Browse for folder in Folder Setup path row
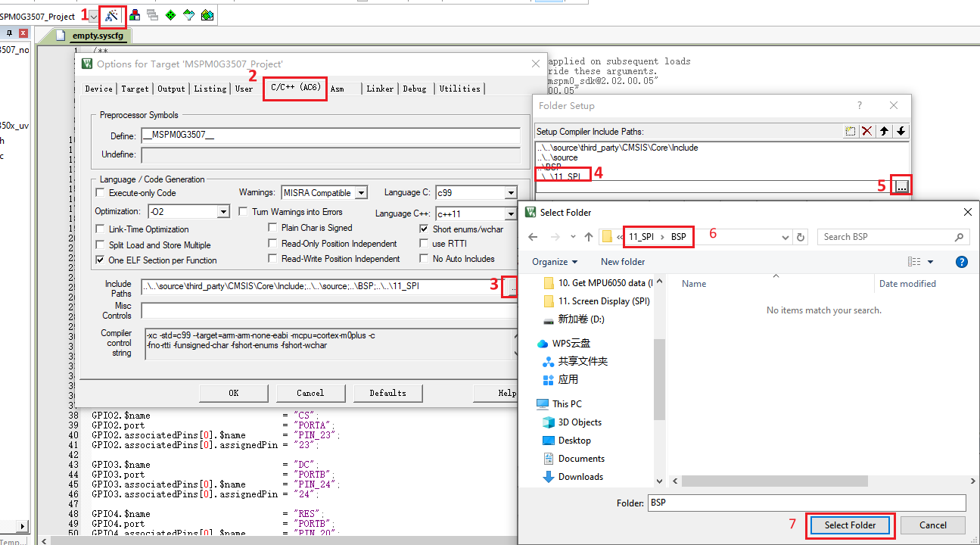The image size is (980, 545). (902, 186)
